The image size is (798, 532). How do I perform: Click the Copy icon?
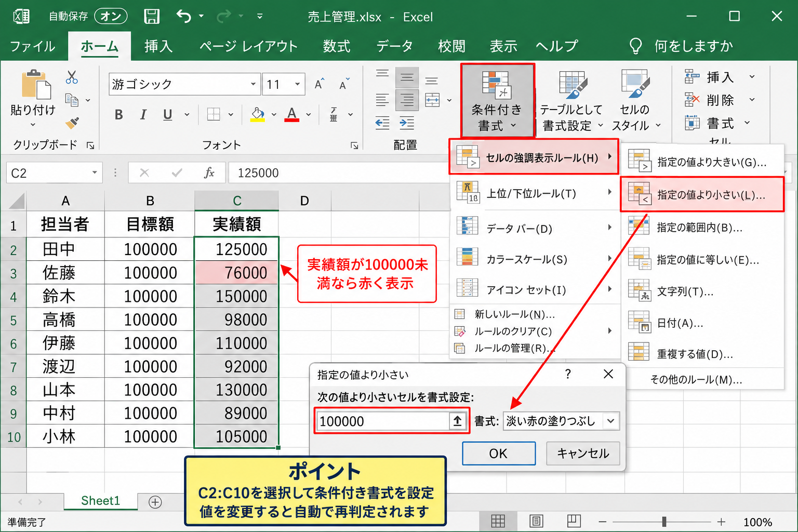pos(72,100)
